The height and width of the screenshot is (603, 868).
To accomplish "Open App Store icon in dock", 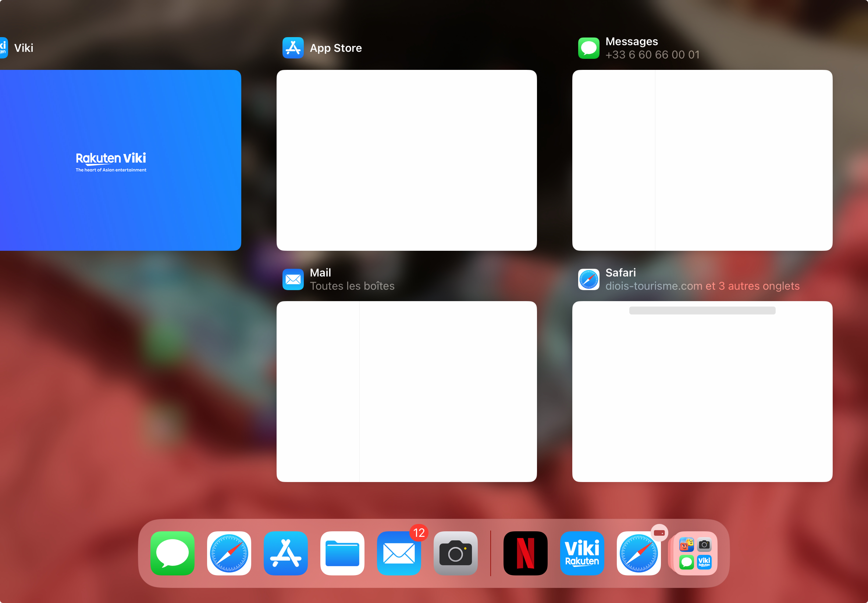I will click(286, 553).
